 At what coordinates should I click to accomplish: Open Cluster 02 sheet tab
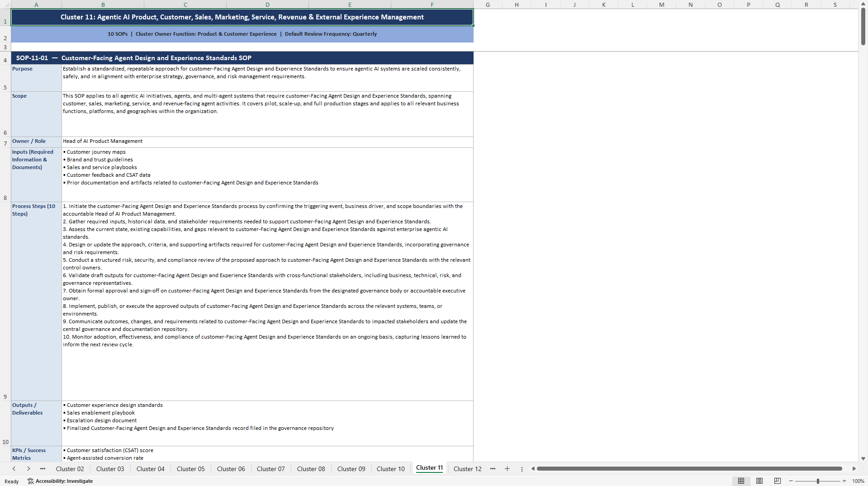pyautogui.click(x=70, y=469)
